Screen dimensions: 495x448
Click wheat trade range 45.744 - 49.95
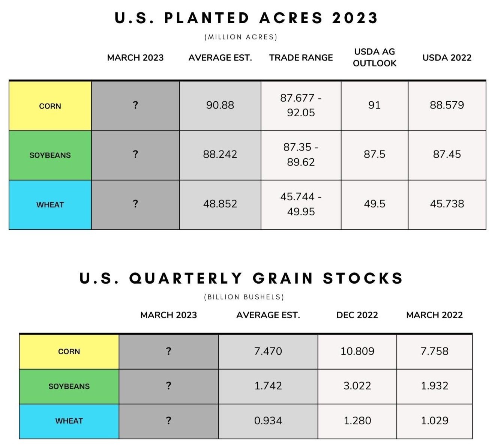[301, 204]
